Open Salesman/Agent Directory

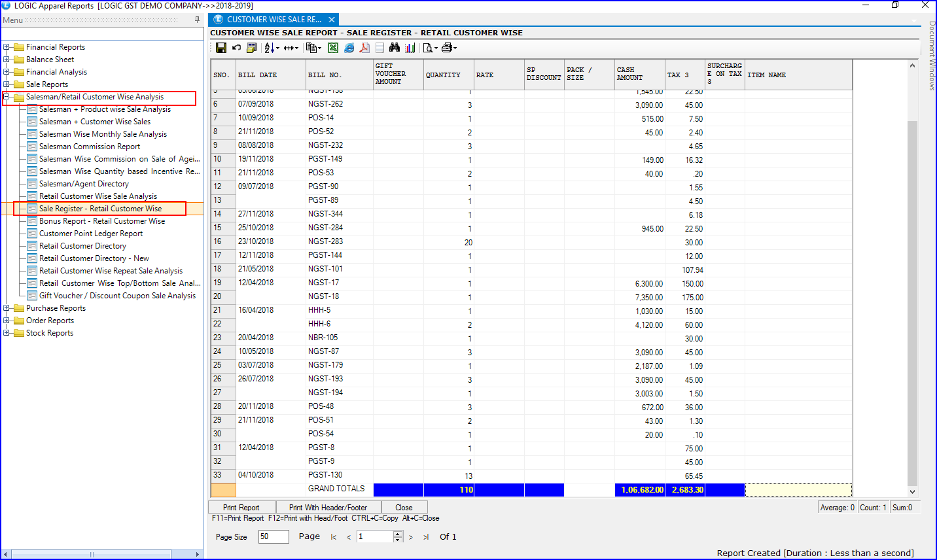click(84, 184)
